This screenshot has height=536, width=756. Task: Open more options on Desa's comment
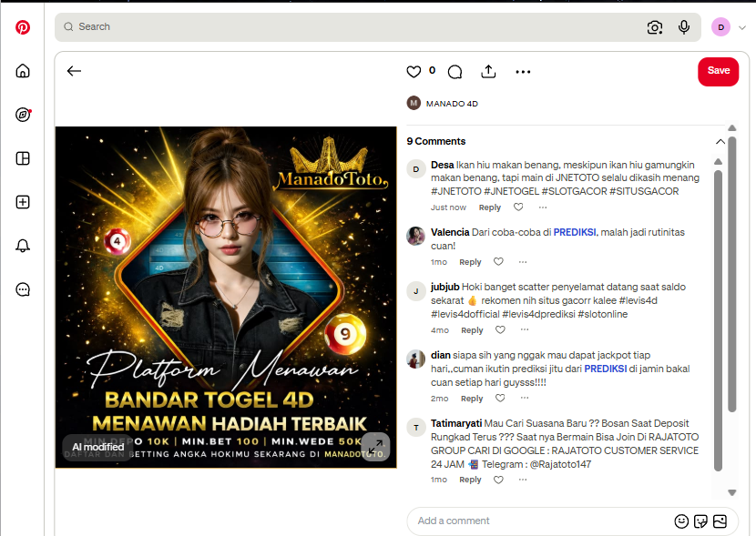pyautogui.click(x=543, y=207)
